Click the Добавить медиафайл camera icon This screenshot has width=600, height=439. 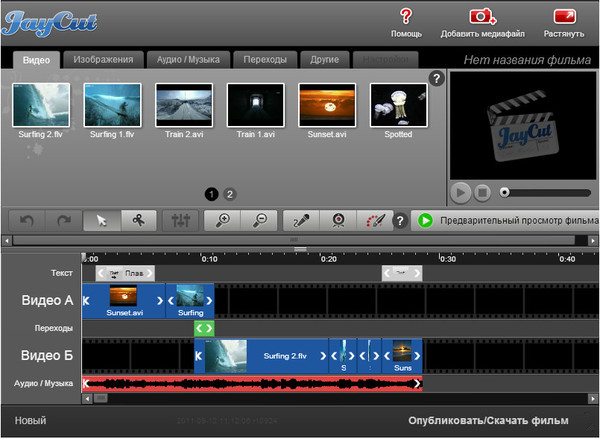point(482,16)
